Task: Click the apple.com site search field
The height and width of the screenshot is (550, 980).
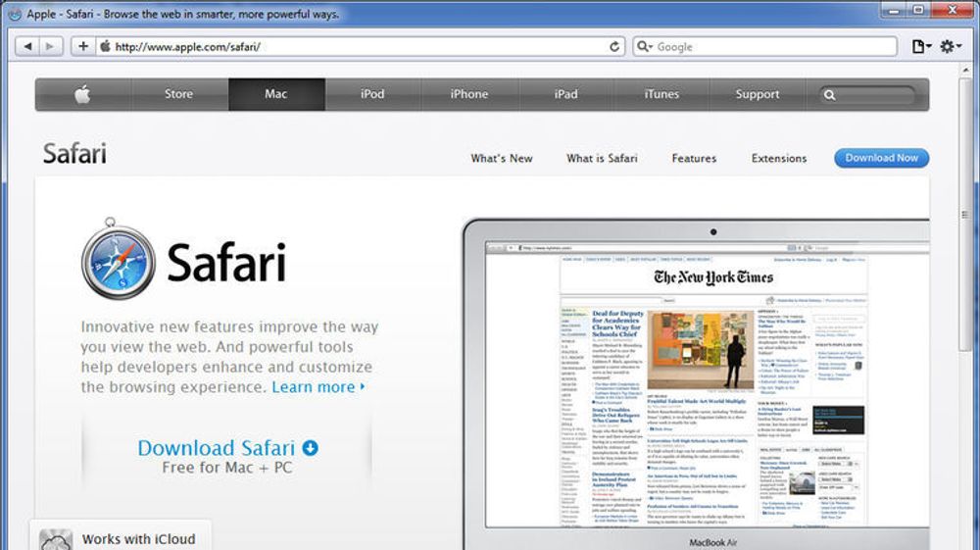Action: [x=867, y=95]
